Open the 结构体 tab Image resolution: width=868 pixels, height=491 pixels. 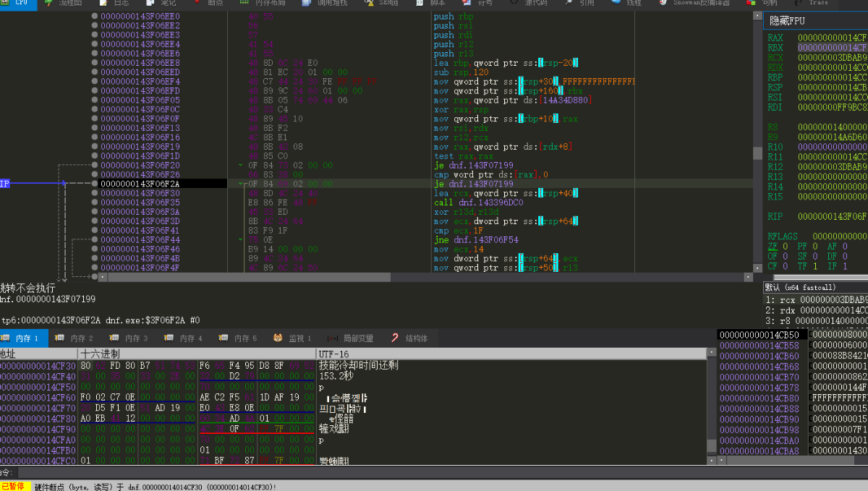[x=409, y=338]
